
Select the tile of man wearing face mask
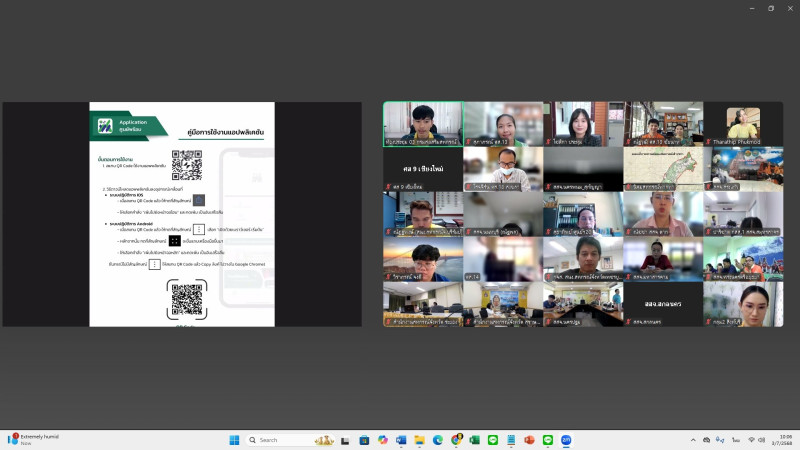tap(503, 169)
